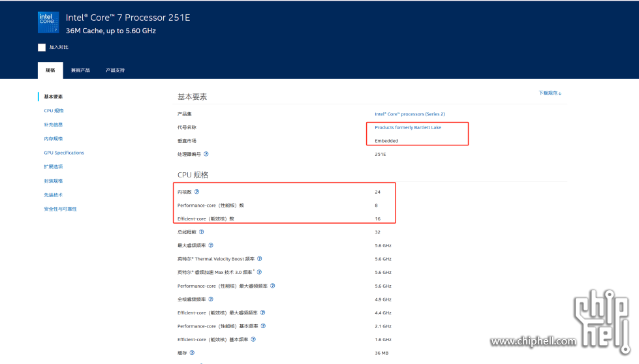Image resolution: width=639 pixels, height=364 pixels.
Task: Show help for Performance-core 基本频率
Action: [263, 326]
